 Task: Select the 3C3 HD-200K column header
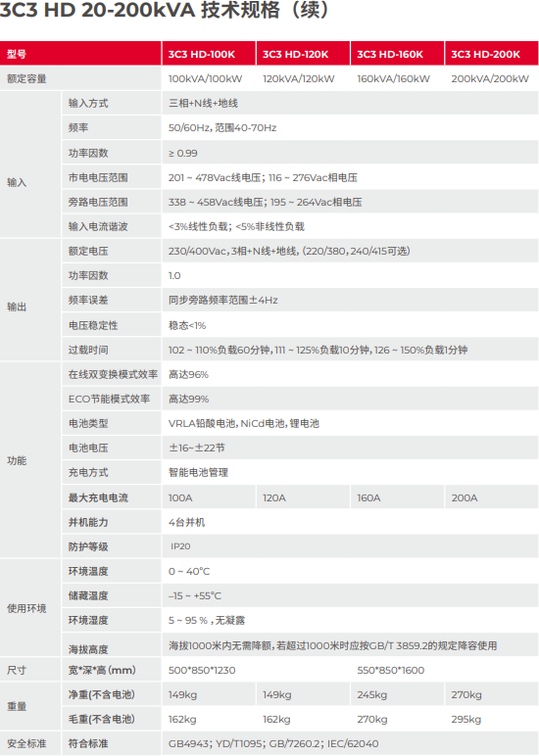(492, 54)
